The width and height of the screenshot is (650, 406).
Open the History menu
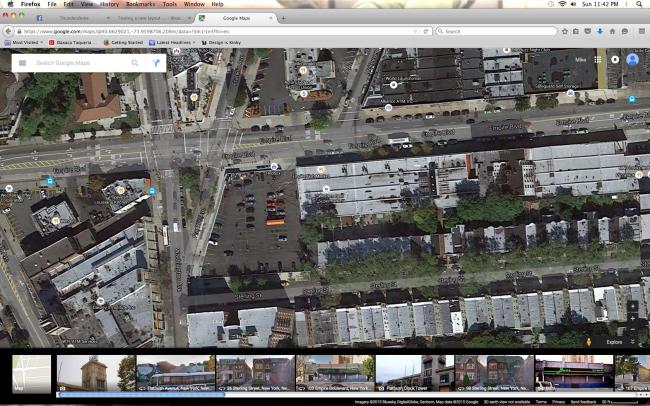[109, 4]
